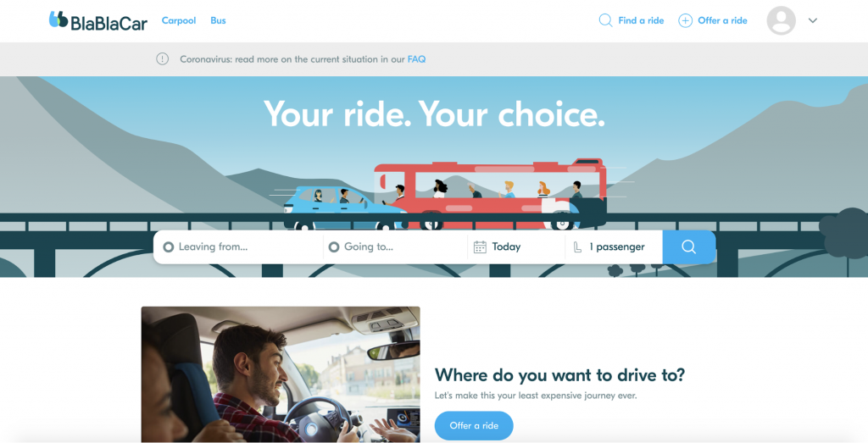The width and height of the screenshot is (868, 443).
Task: Switch to the Carpool tab
Action: tap(179, 20)
